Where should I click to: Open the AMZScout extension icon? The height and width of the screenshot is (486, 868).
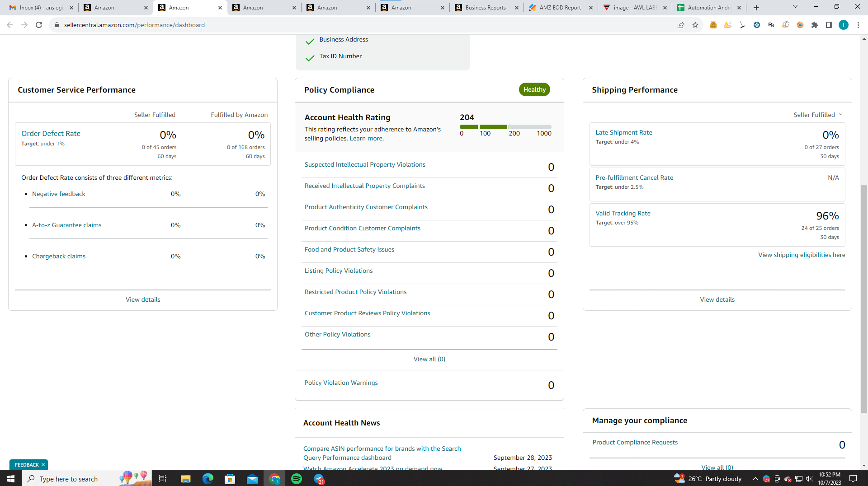point(728,25)
